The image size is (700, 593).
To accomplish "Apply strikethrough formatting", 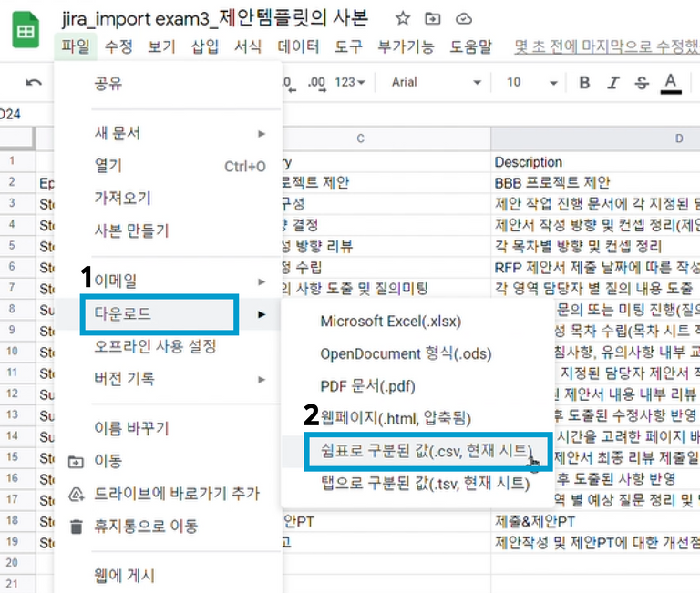I will pos(642,83).
